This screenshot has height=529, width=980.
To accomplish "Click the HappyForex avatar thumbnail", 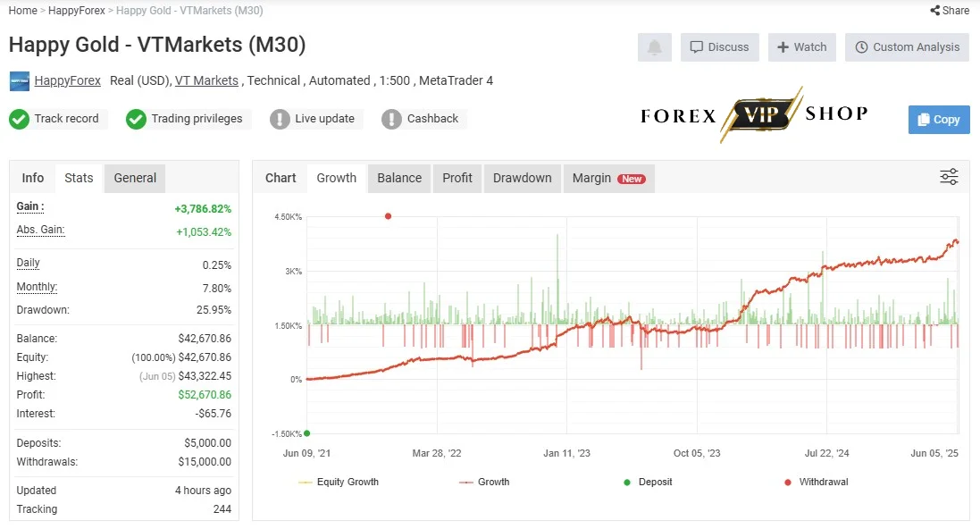I will 20,81.
